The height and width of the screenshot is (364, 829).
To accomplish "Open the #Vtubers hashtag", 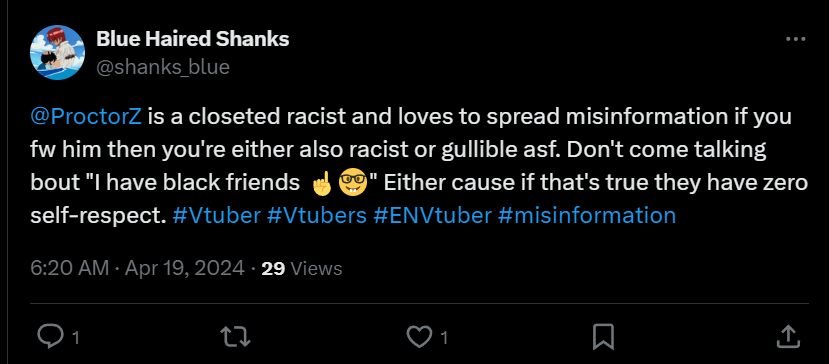I will (x=317, y=216).
